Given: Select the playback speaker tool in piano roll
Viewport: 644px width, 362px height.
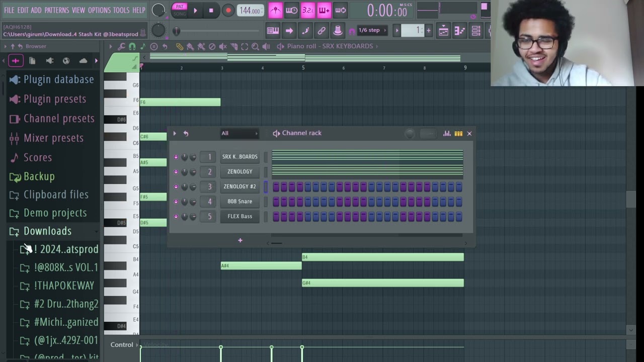Looking at the screenshot, I should click(266, 46).
